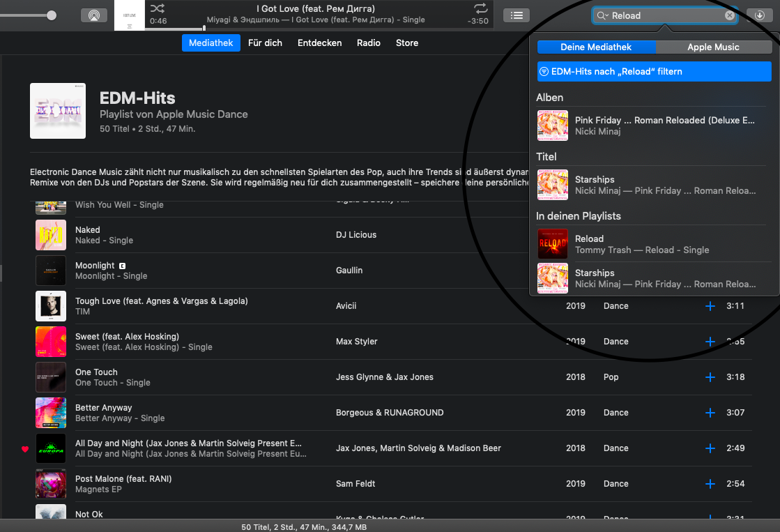The image size is (780, 532).
Task: Open the search magnifier options dropdown
Action: (602, 15)
